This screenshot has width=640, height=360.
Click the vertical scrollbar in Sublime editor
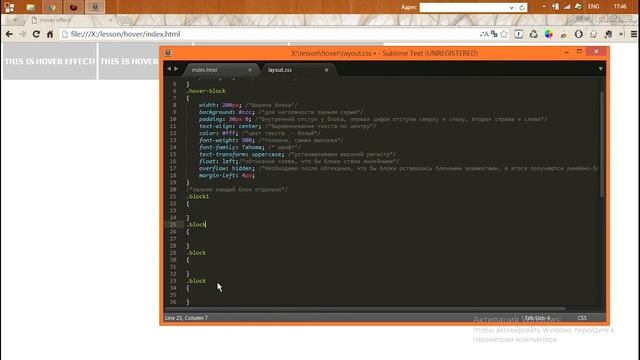602,145
